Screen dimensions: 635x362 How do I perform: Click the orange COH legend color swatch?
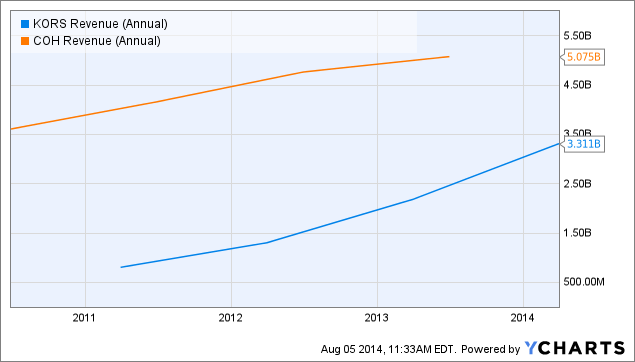pyautogui.click(x=25, y=41)
